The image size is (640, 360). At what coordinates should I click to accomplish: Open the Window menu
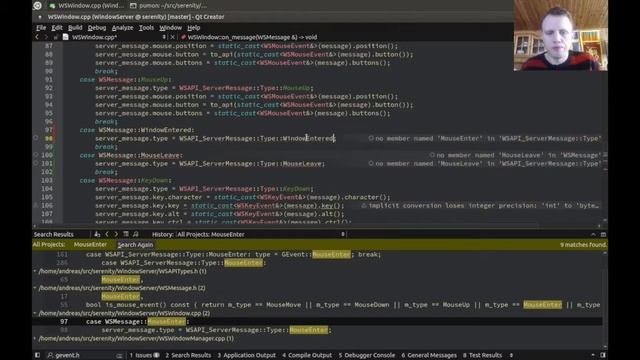pyautogui.click(x=171, y=28)
